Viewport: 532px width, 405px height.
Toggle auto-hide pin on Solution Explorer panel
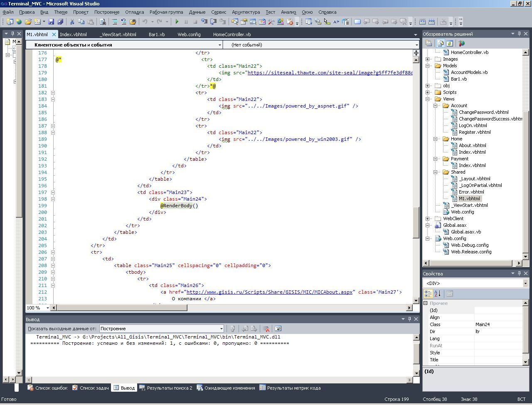[519, 34]
